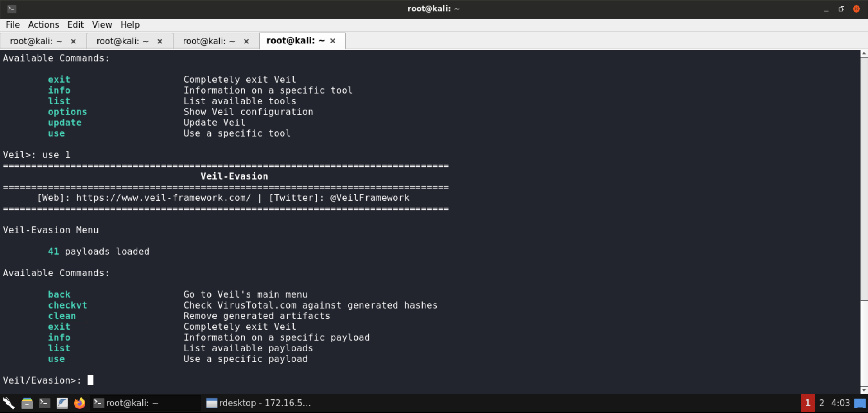Viewport: 868px width, 413px height.
Task: Switch to the first root@kali tab
Action: tap(43, 41)
